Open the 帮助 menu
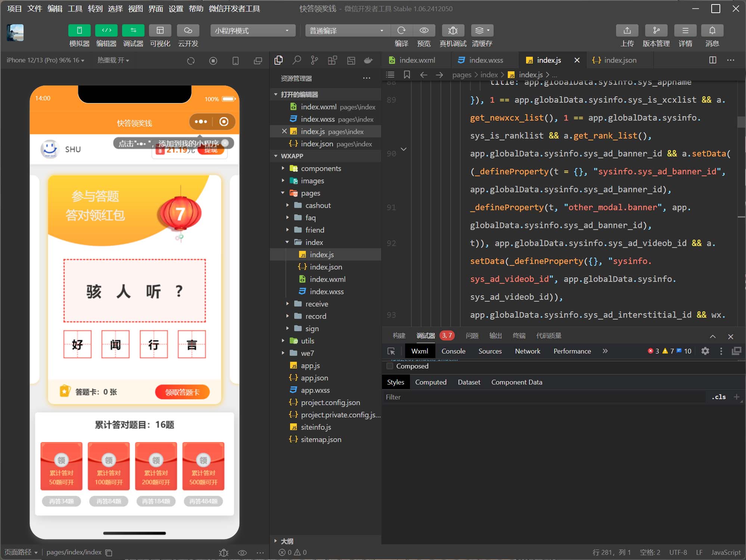746x560 pixels. coord(196,9)
